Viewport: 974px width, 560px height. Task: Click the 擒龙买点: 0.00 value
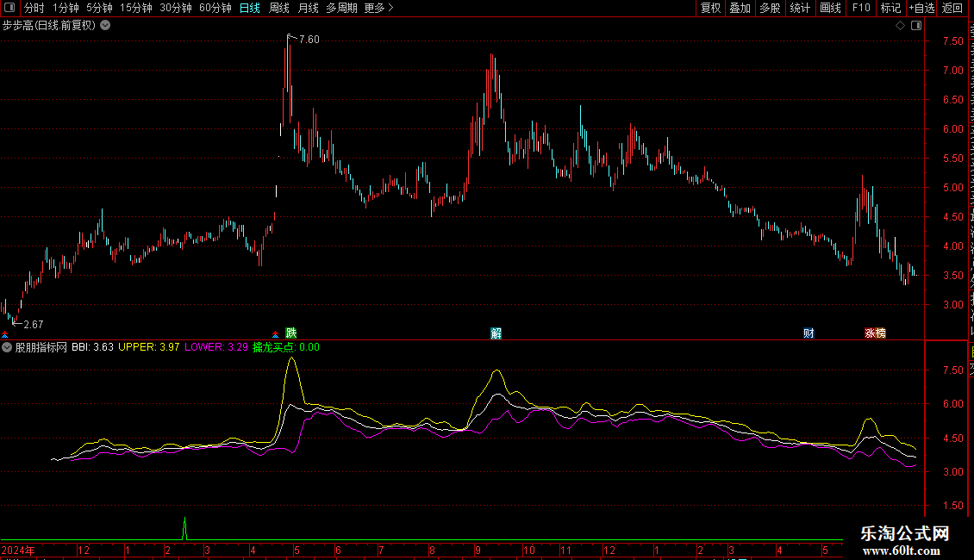[x=286, y=347]
